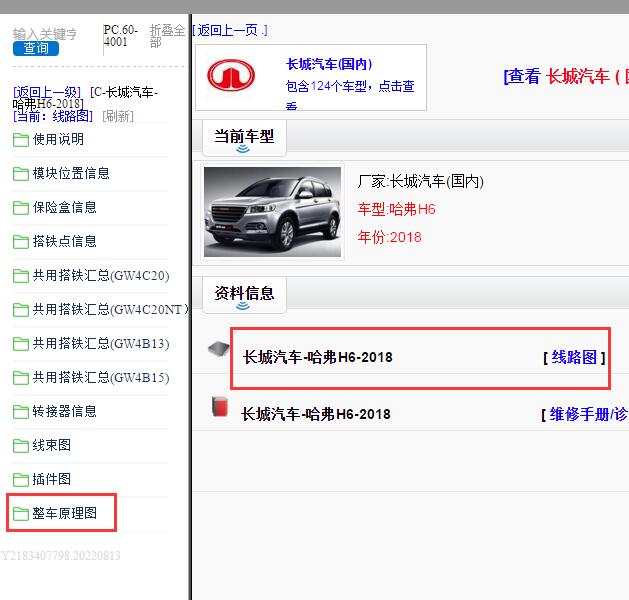The image size is (629, 600).
Task: Select the 插件图 tree item label
Action: (x=52, y=479)
